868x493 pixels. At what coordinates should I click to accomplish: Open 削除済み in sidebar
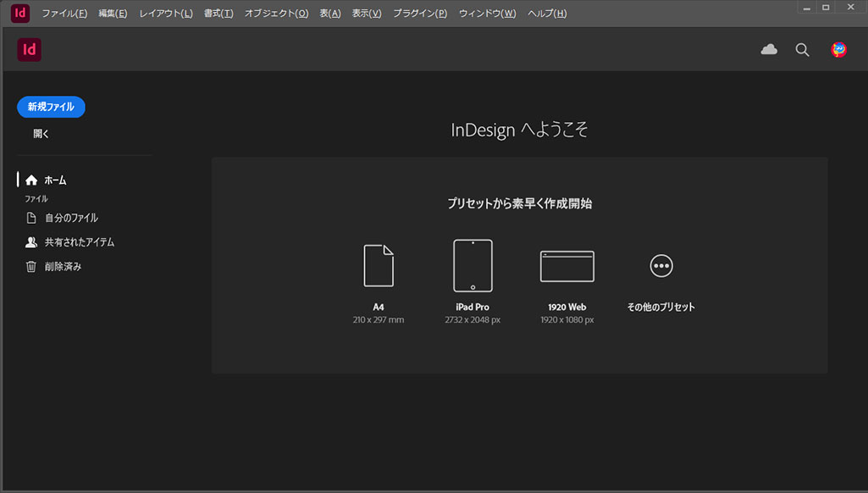pos(53,267)
